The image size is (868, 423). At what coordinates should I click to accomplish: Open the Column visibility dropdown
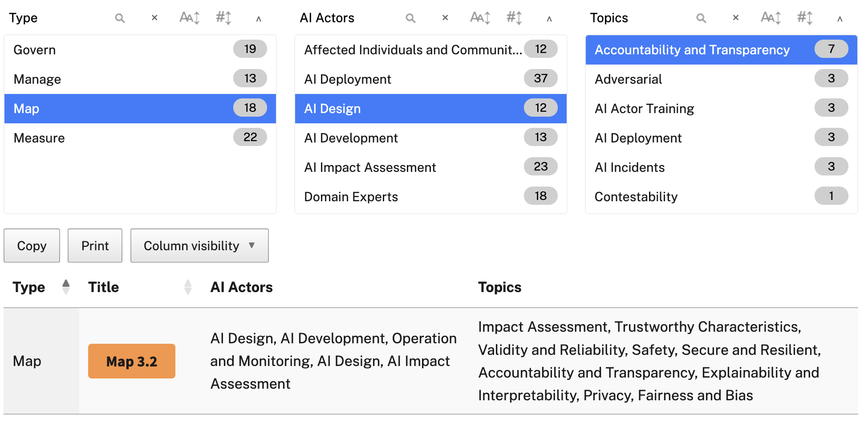[x=199, y=246]
